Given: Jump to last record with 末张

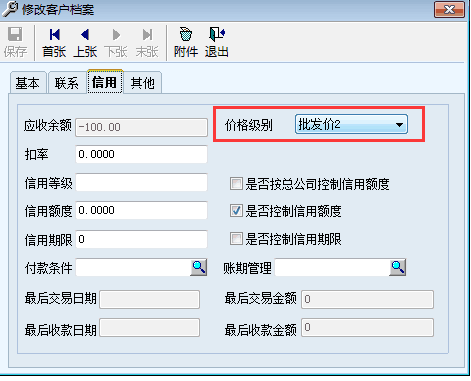Looking at the screenshot, I should [147, 42].
